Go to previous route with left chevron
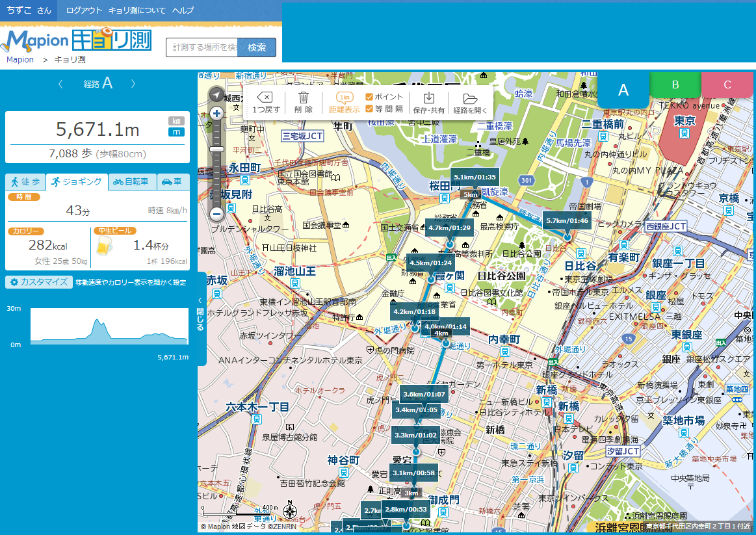This screenshot has width=756, height=535. pos(60,84)
